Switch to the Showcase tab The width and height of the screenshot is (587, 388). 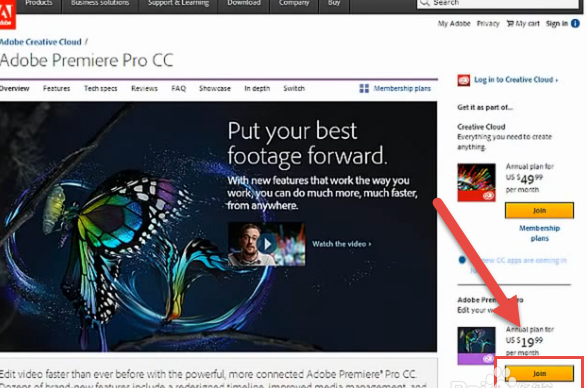coord(215,88)
